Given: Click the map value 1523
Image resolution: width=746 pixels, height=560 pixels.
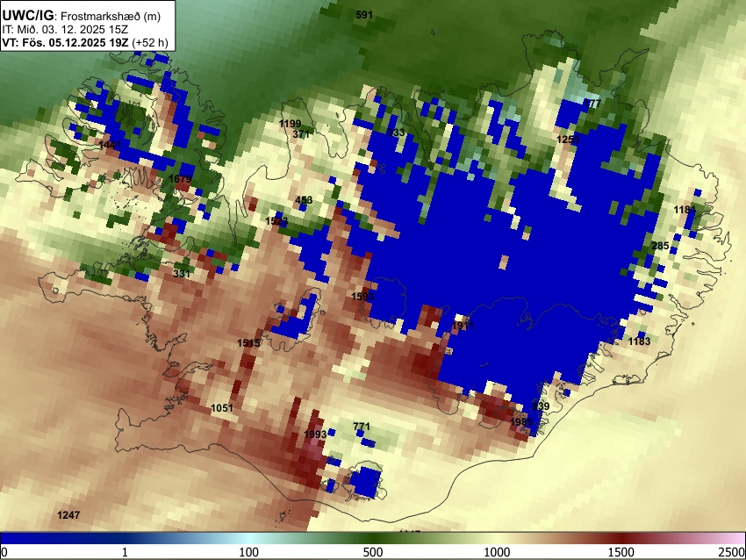Looking at the screenshot, I should (x=276, y=221).
